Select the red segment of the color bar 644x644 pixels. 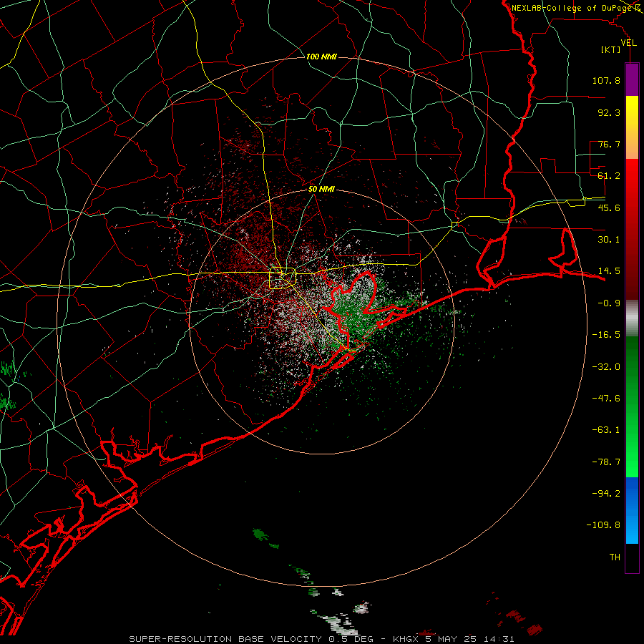(632, 229)
